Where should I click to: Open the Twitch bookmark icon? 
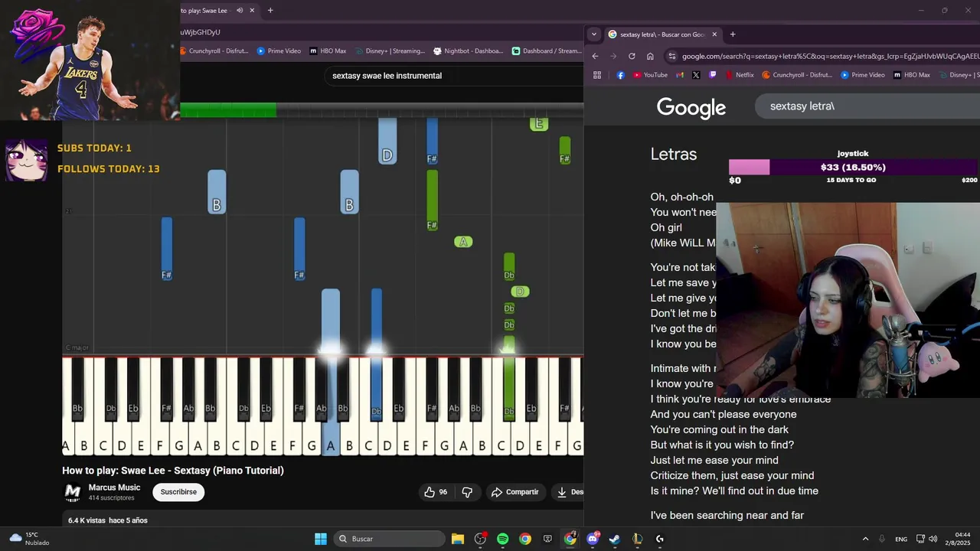713,75
